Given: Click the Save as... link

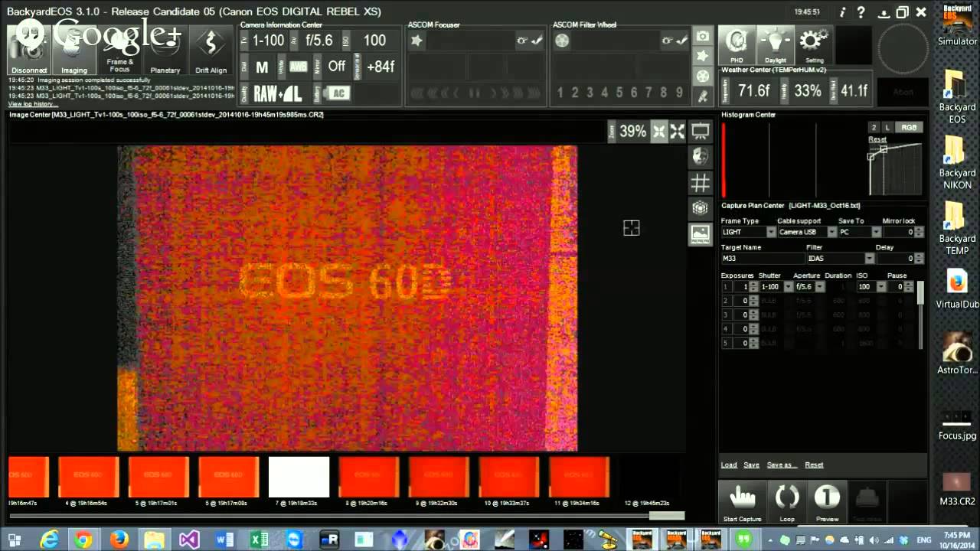Looking at the screenshot, I should coord(782,465).
